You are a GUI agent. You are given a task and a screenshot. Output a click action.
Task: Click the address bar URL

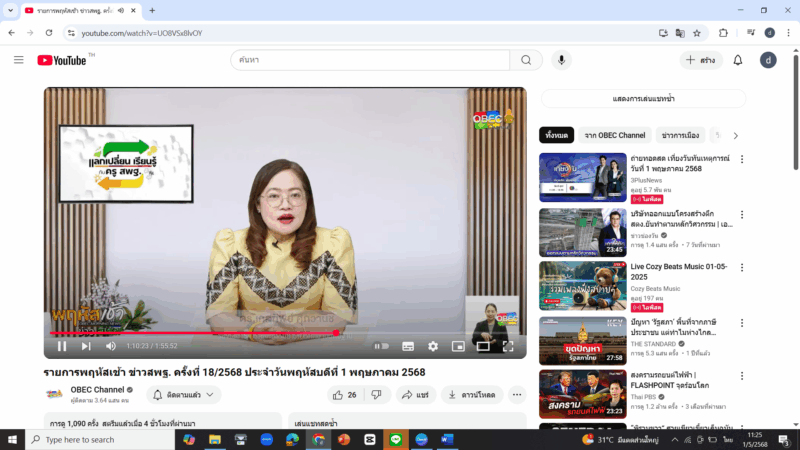click(x=142, y=33)
